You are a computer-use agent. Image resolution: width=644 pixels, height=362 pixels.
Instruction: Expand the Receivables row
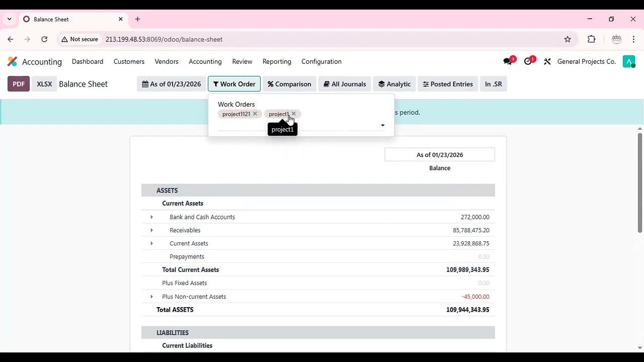[151, 230]
